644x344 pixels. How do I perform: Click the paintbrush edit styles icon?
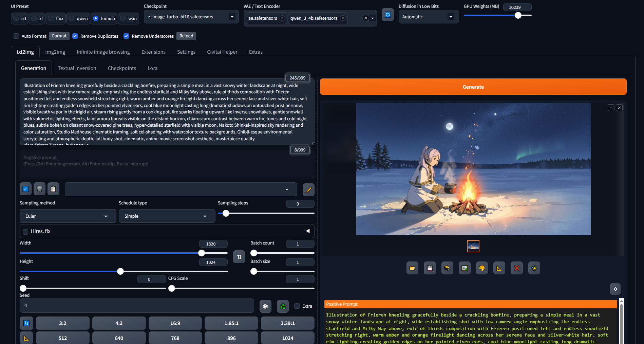[x=308, y=190]
